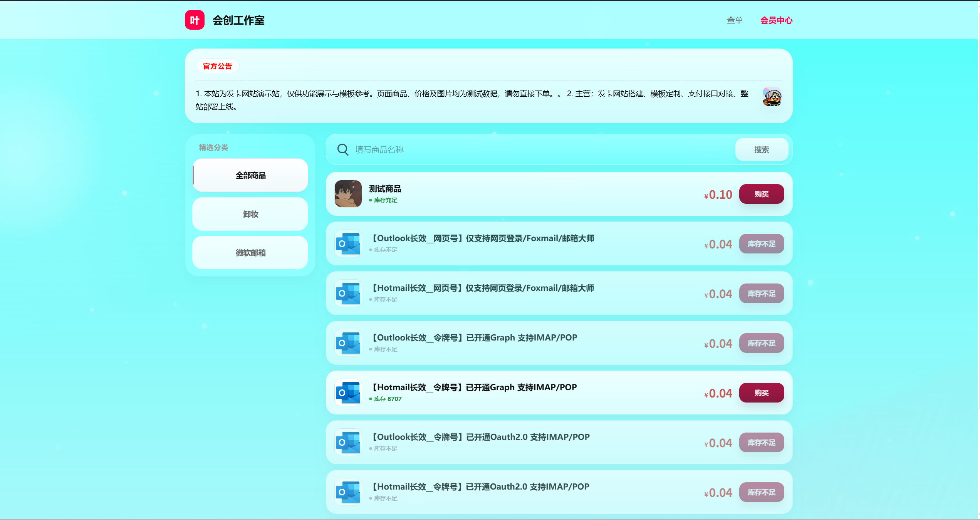
Task: Click the ¥0.04 price of Hotmail长效 Graph
Action: [x=718, y=393]
